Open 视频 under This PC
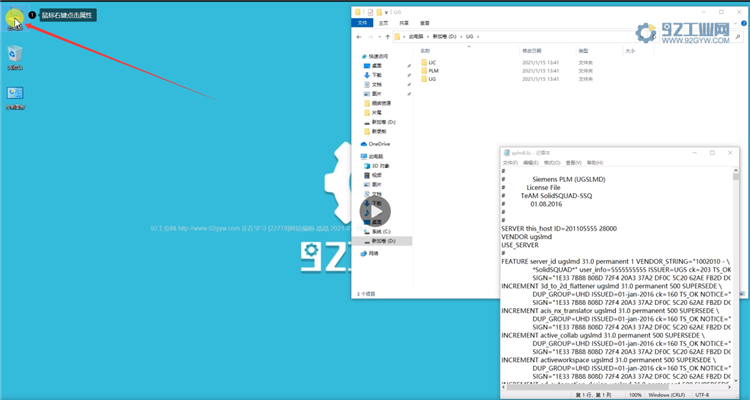 click(x=373, y=175)
